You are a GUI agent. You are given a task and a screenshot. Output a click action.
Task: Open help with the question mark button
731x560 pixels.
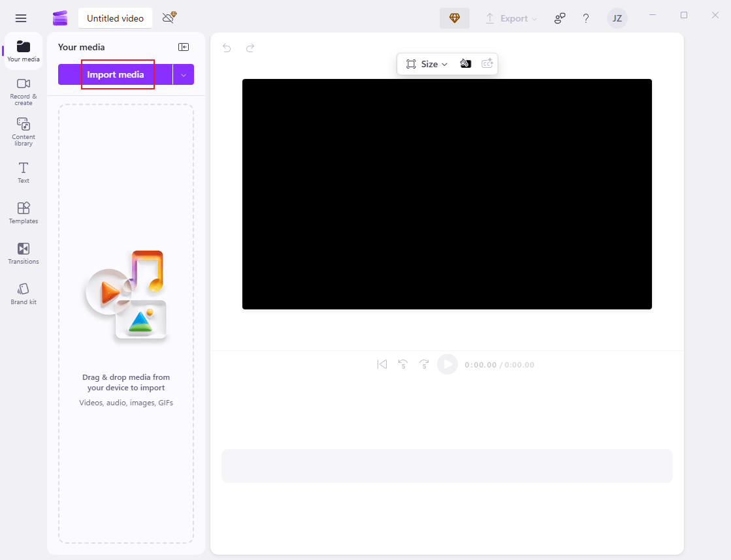[x=586, y=18]
